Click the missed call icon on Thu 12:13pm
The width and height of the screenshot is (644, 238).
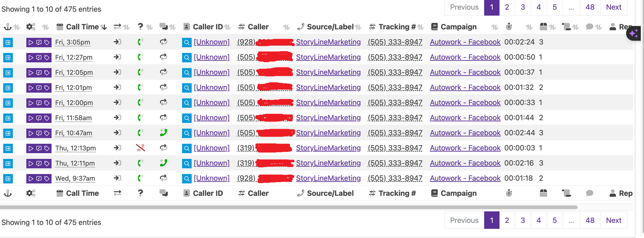140,148
